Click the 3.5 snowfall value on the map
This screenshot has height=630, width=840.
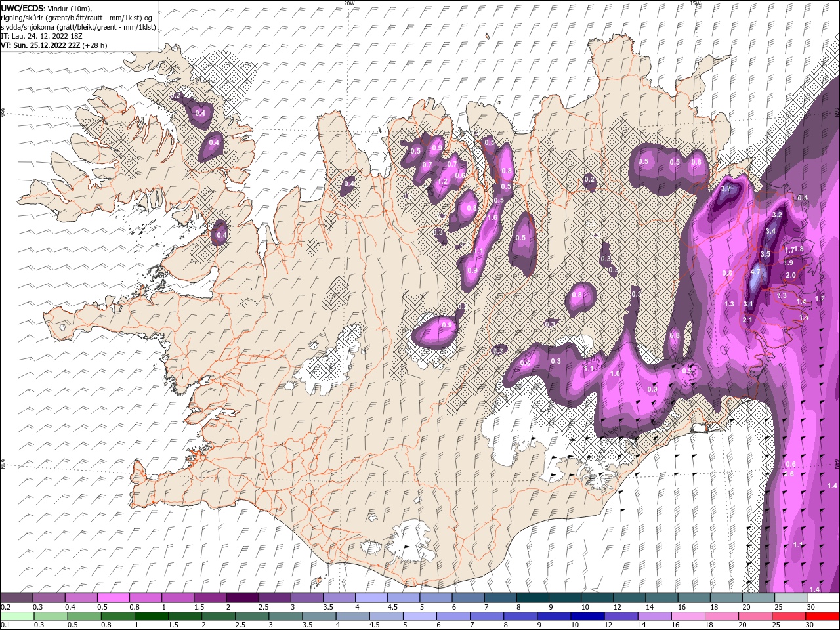click(765, 254)
